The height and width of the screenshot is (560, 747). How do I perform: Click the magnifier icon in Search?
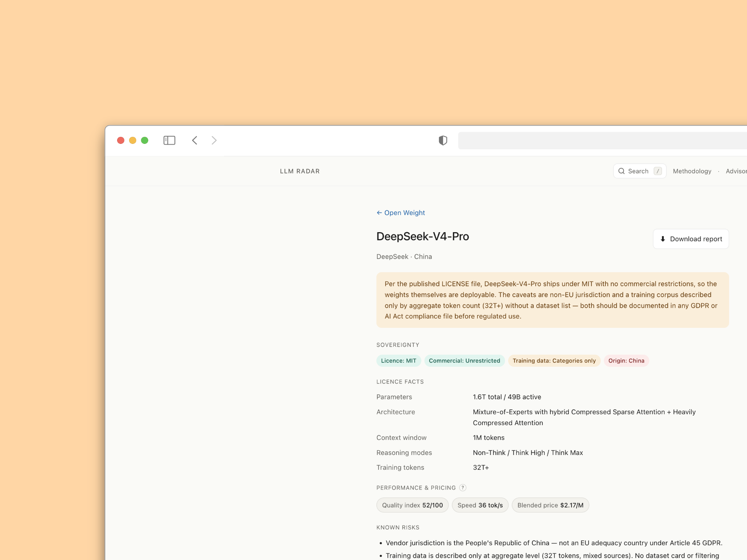621,171
